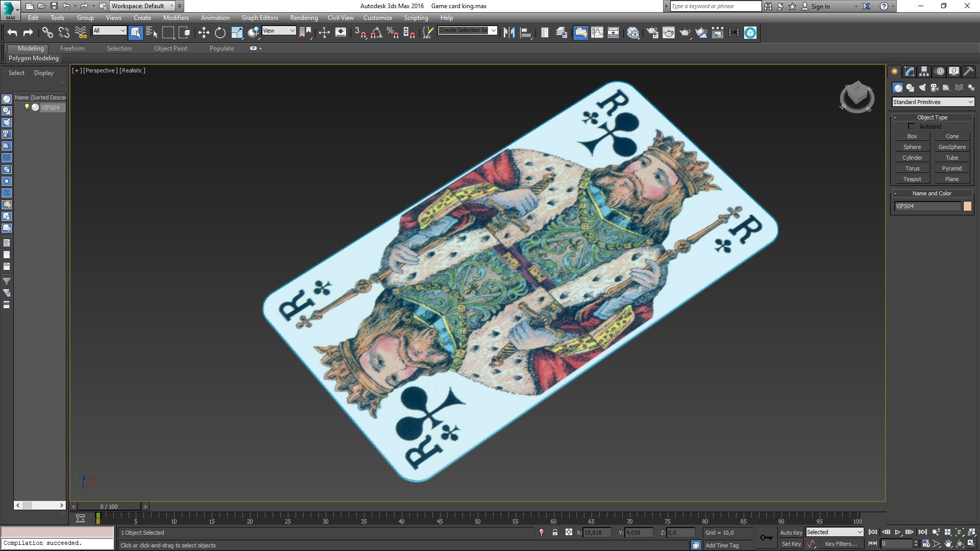Switch to the Hierarchy panel tab
980x551 pixels.
pos(924,71)
